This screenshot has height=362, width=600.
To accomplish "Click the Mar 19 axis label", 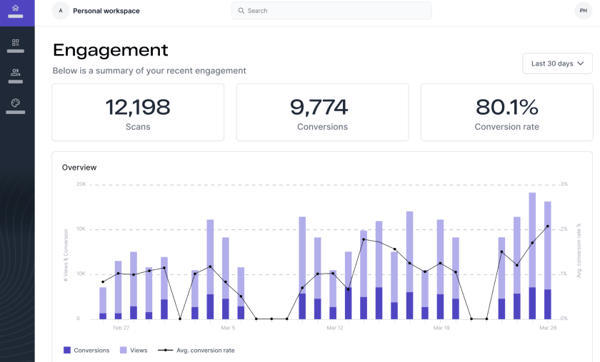I will point(441,328).
